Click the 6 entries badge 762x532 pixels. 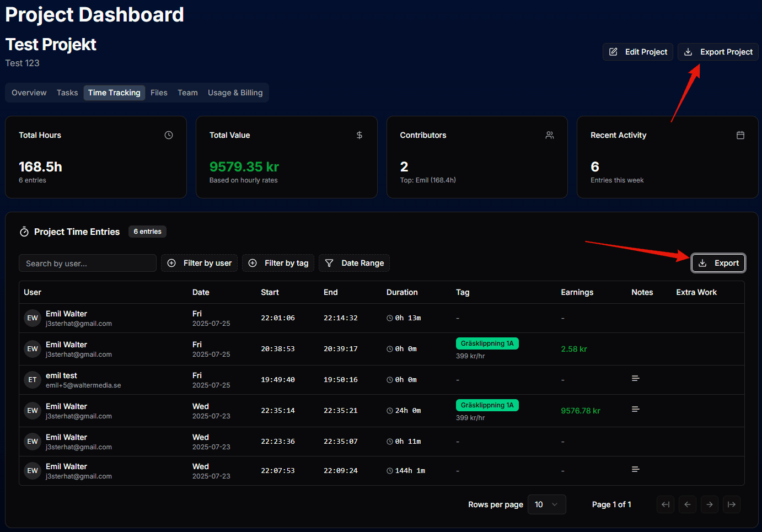[147, 232]
